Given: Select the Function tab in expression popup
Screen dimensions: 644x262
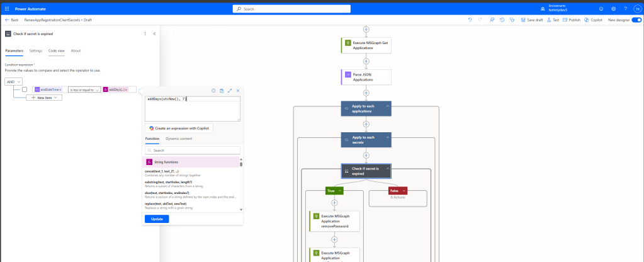Looking at the screenshot, I should (x=152, y=139).
